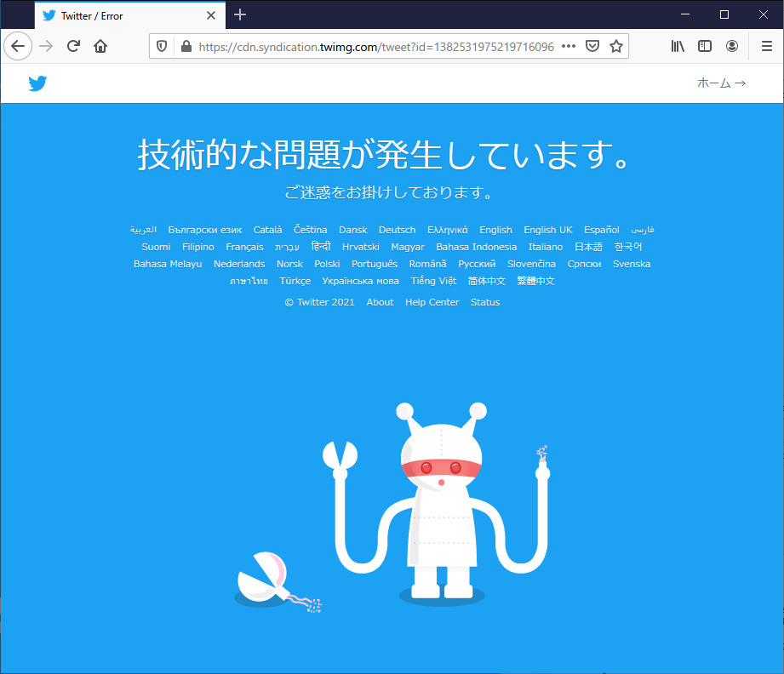Viewport: 784px width, 674px height.
Task: Click the 繁體中文 language link
Action: point(535,281)
